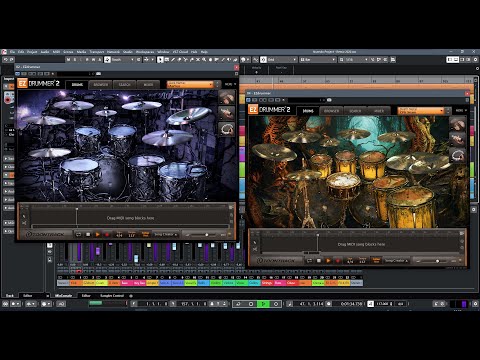
Task: Open the Cubase setup gear at top right
Action: (476, 59)
